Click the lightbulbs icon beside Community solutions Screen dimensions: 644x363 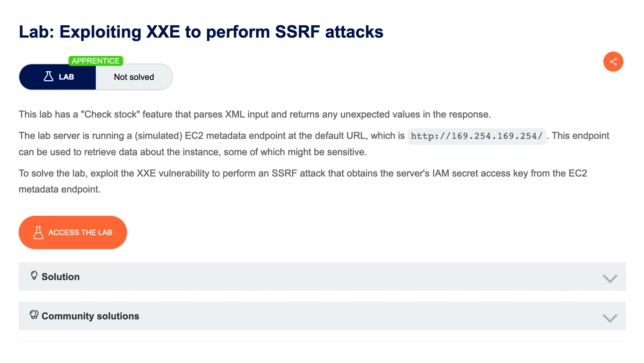click(34, 315)
